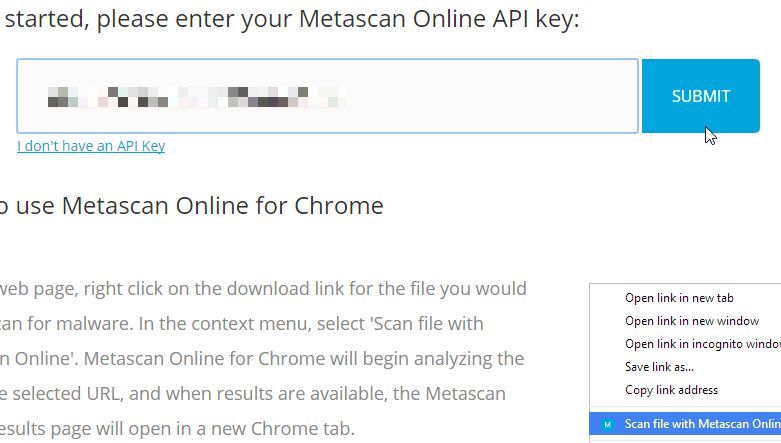
Task: Click the blurred API key text in field
Action: click(x=196, y=97)
